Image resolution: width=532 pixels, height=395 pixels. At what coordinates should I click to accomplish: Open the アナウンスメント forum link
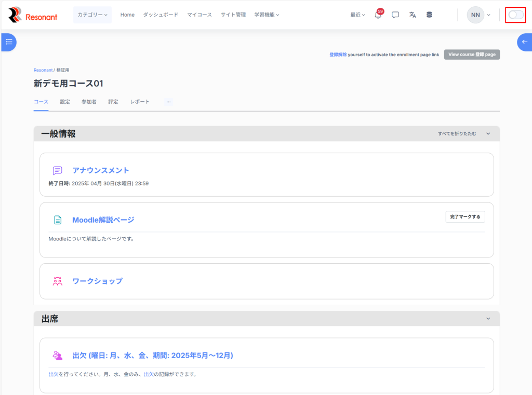pos(101,170)
